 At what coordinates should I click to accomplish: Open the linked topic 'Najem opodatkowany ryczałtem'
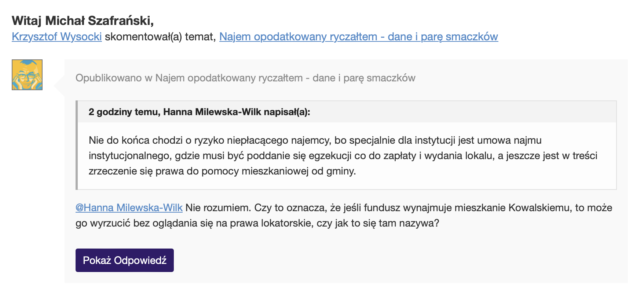(358, 37)
